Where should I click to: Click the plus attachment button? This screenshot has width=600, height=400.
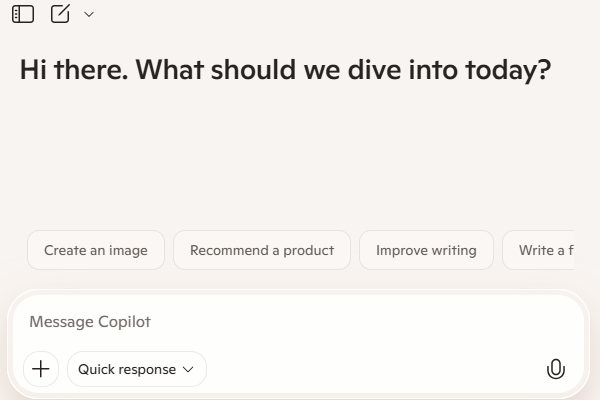coord(41,369)
